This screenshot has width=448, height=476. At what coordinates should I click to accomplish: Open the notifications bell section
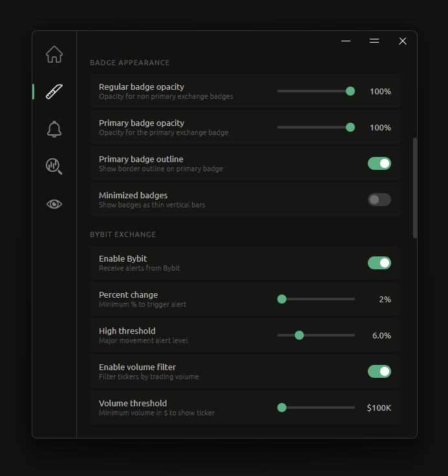coord(54,129)
